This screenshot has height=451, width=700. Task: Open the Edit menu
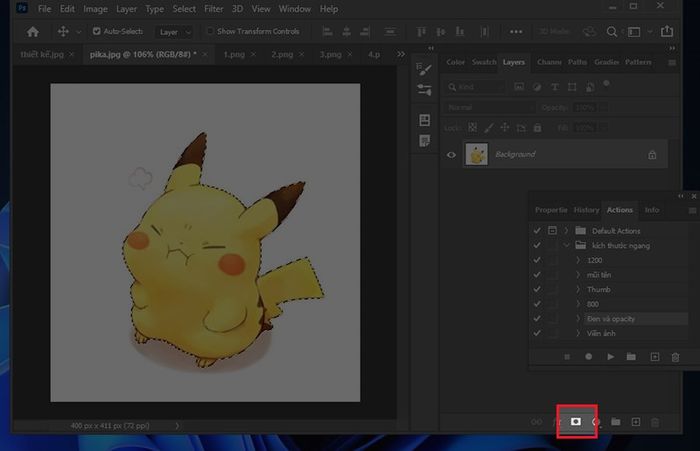pos(67,9)
